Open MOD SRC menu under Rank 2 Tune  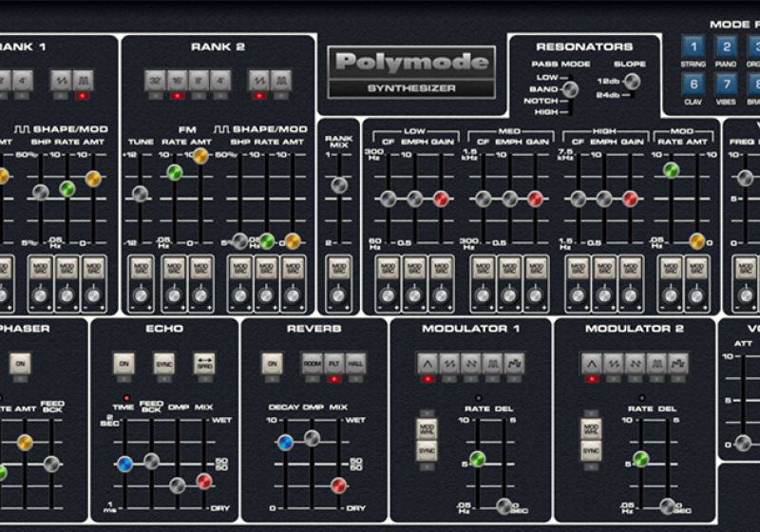point(141,269)
